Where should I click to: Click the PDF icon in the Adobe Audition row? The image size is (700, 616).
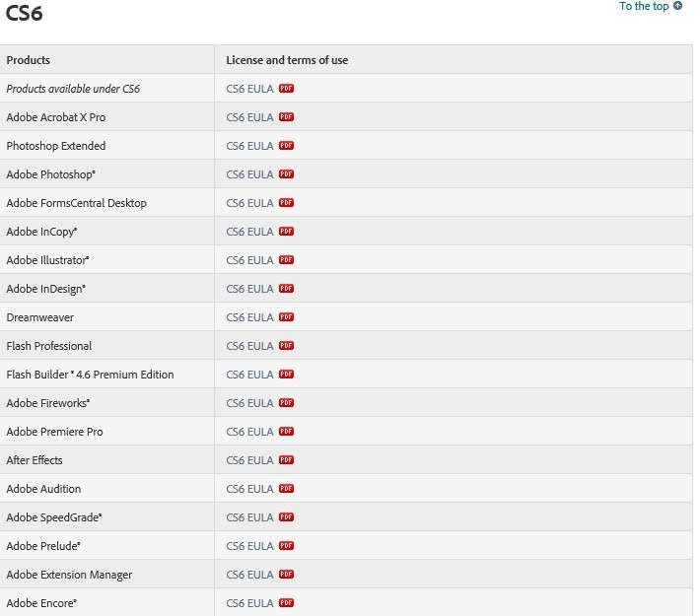286,488
